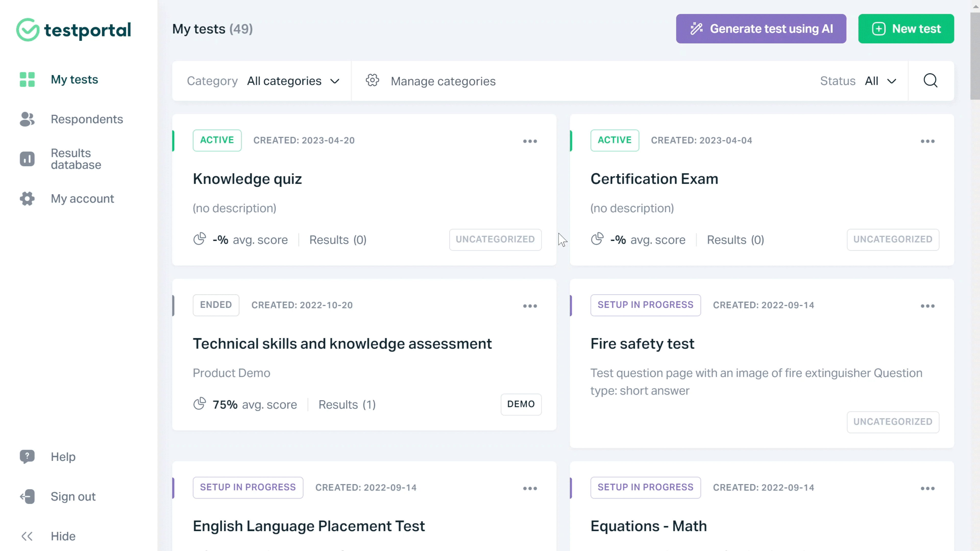Open Help using the question mark icon
This screenshot has height=551, width=980.
pyautogui.click(x=27, y=457)
